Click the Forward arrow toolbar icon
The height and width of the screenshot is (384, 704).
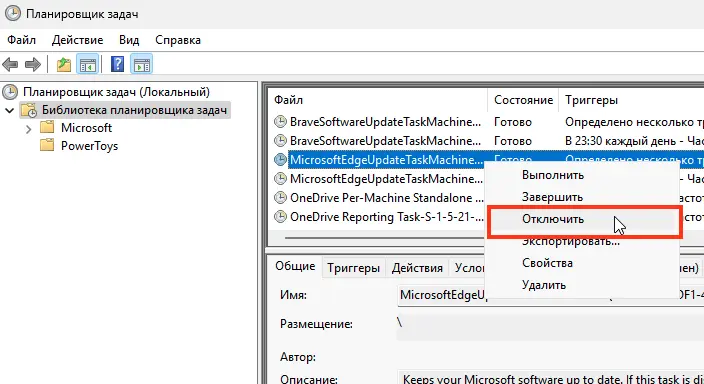click(x=33, y=64)
